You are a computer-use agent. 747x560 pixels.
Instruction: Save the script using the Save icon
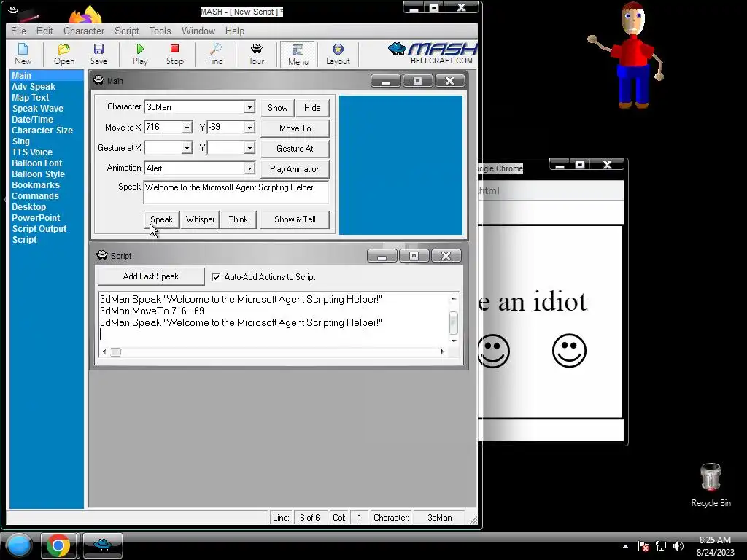(x=98, y=54)
